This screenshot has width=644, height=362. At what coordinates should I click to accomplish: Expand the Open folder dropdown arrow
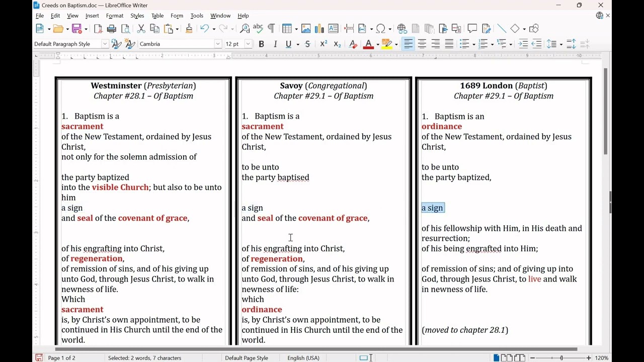pyautogui.click(x=67, y=29)
